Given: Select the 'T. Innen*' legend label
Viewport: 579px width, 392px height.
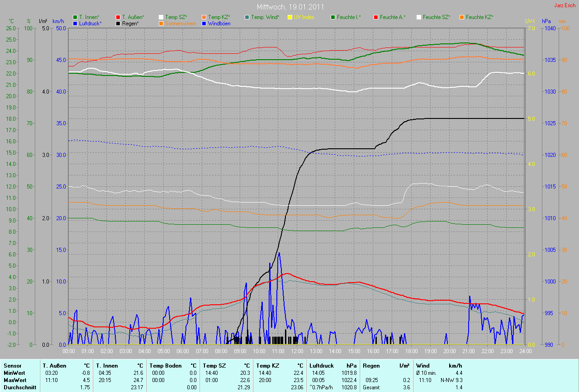Looking at the screenshot, I should click(x=89, y=17).
